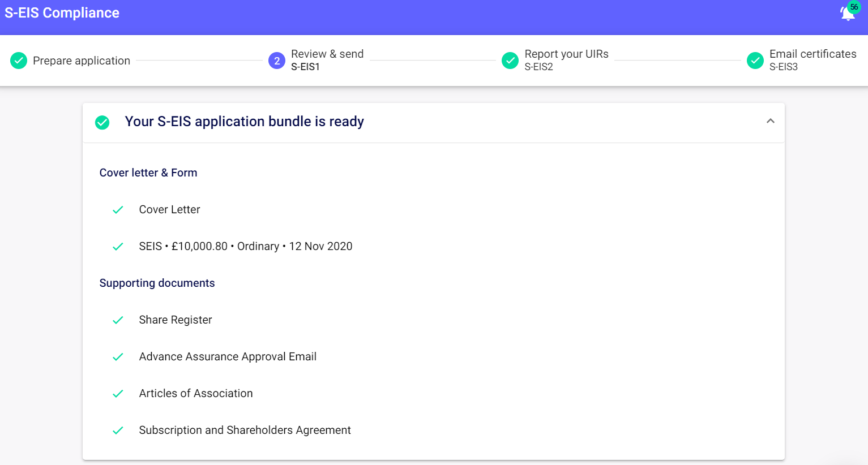Image resolution: width=868 pixels, height=465 pixels.
Task: Click check mark beside Articles of Association
Action: tap(118, 394)
